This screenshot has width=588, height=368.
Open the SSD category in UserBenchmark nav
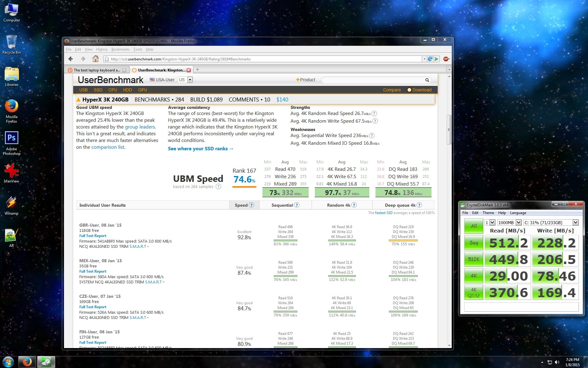pos(98,90)
